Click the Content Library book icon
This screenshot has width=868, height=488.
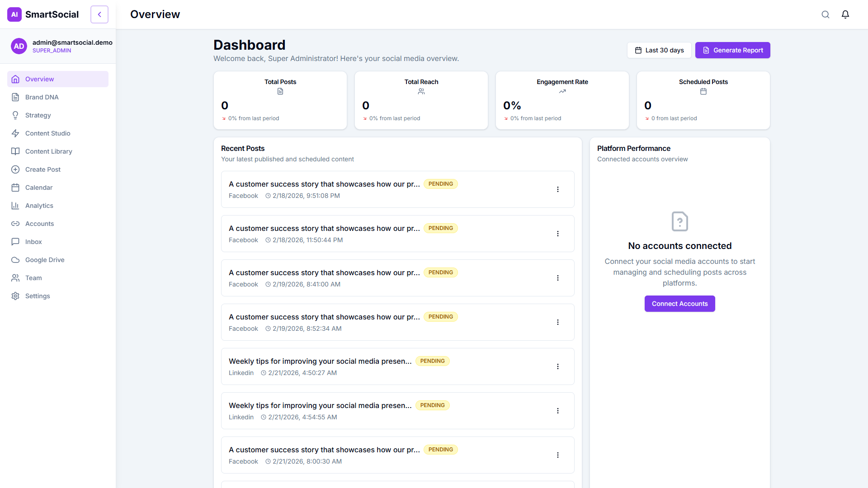pyautogui.click(x=15, y=151)
